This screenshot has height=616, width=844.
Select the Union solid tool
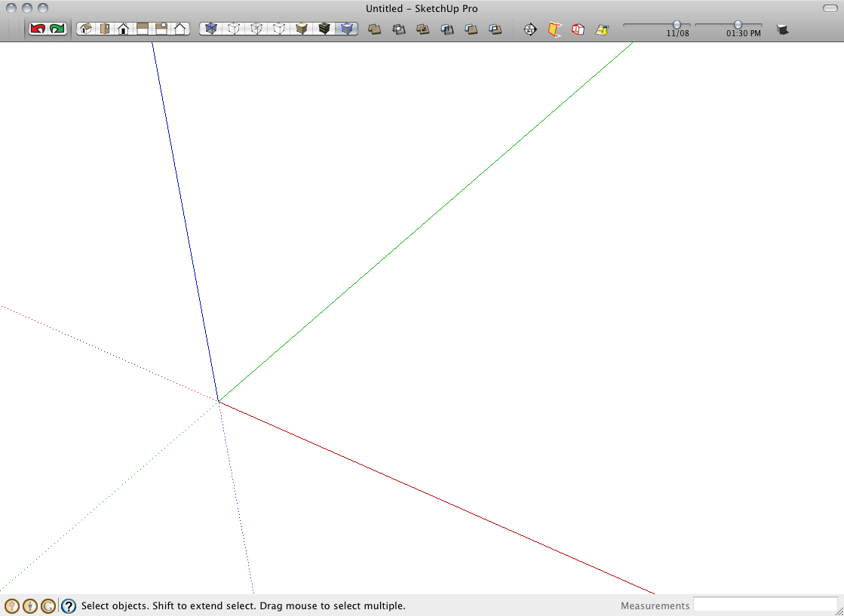[x=423, y=29]
